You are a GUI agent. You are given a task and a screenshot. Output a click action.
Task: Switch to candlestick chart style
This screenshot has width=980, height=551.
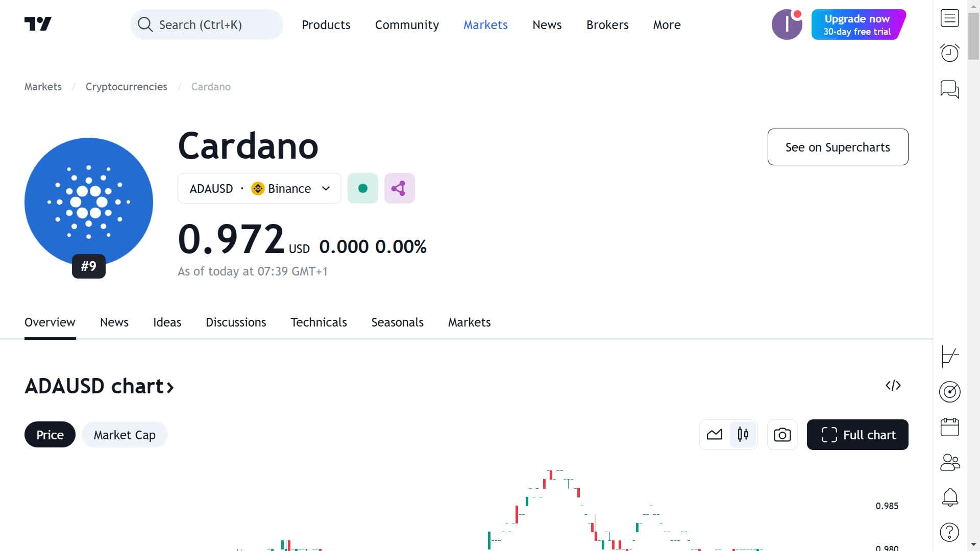click(743, 435)
